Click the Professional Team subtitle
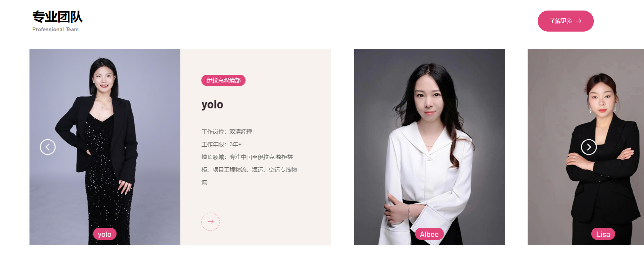 coord(55,29)
